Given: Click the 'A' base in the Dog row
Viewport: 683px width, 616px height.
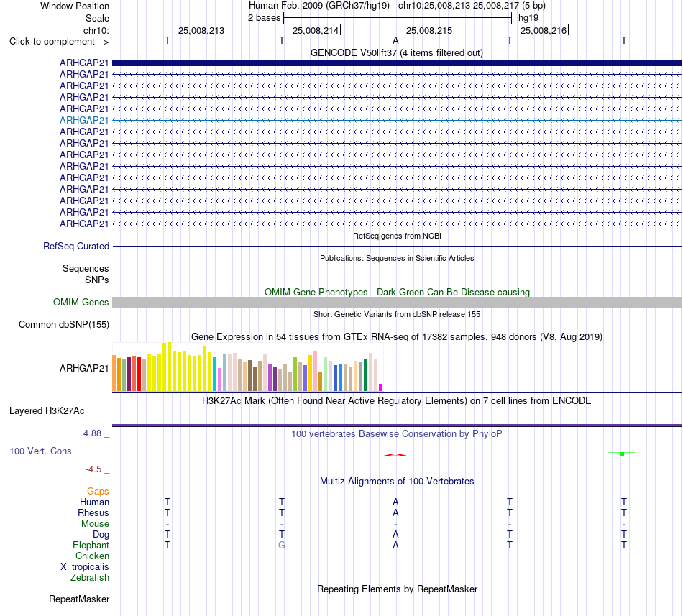Looking at the screenshot, I should click(395, 534).
